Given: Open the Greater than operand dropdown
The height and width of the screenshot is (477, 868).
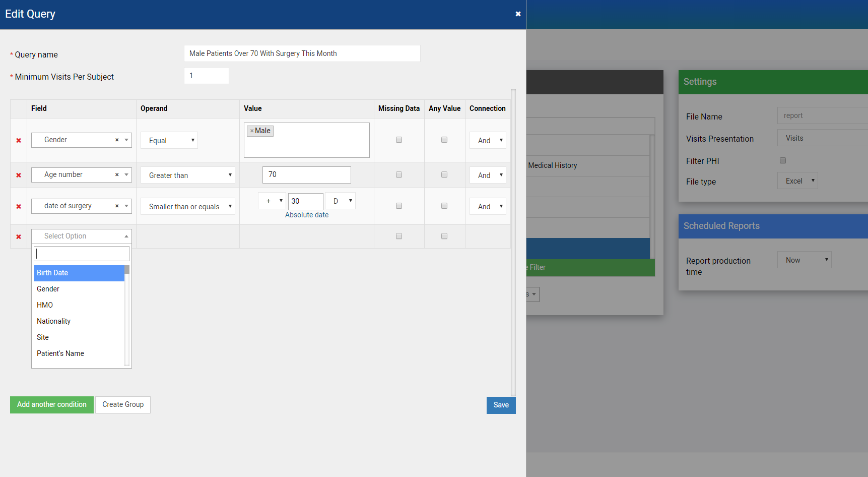Looking at the screenshot, I should coord(187,175).
